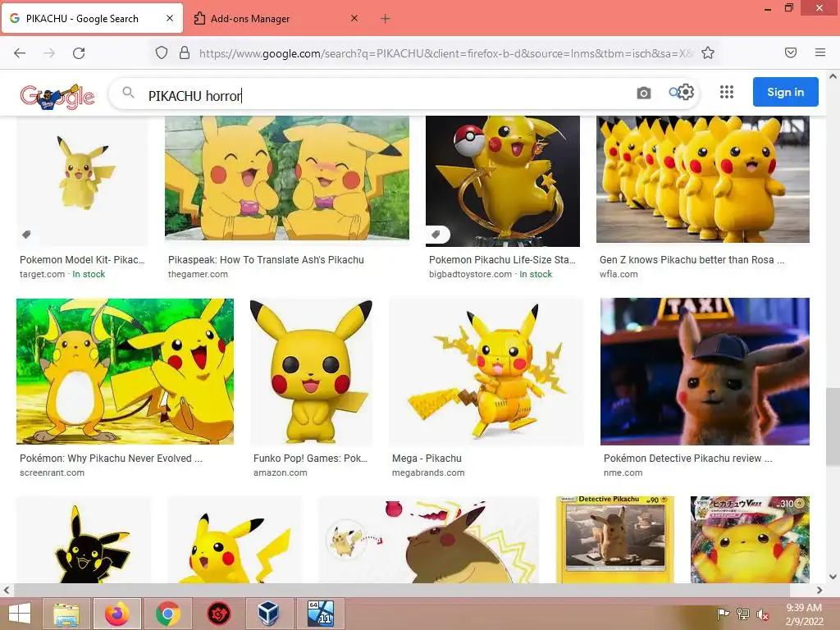
Task: Open link Mega - Pikachu
Action: tap(427, 459)
